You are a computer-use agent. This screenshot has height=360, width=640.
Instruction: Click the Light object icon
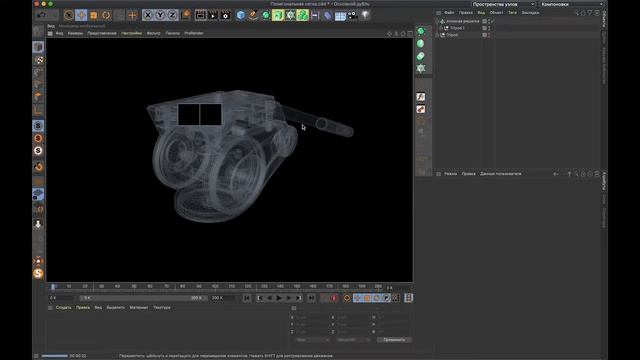pyautogui.click(x=365, y=16)
